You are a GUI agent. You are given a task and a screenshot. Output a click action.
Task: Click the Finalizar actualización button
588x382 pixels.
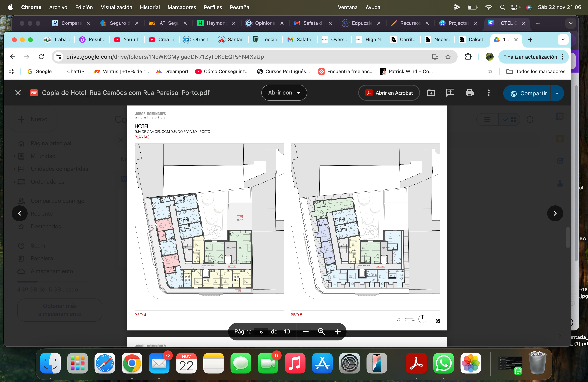click(530, 57)
